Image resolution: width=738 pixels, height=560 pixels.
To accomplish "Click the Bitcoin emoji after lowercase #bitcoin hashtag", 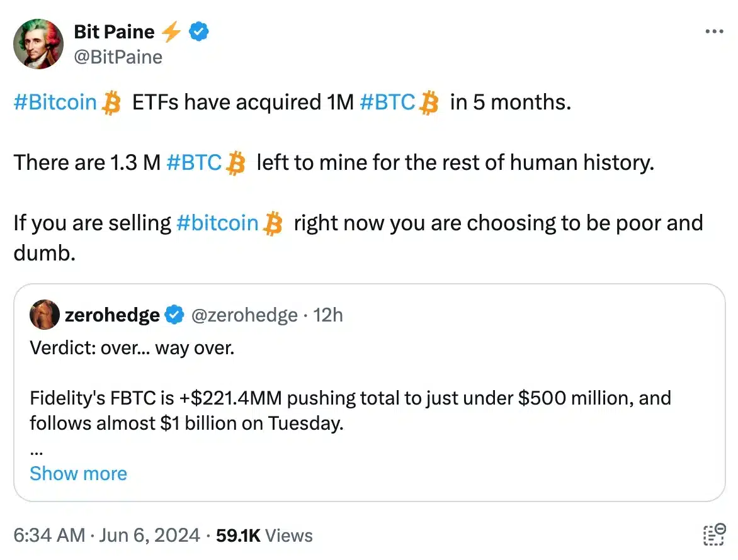I will 273,223.
